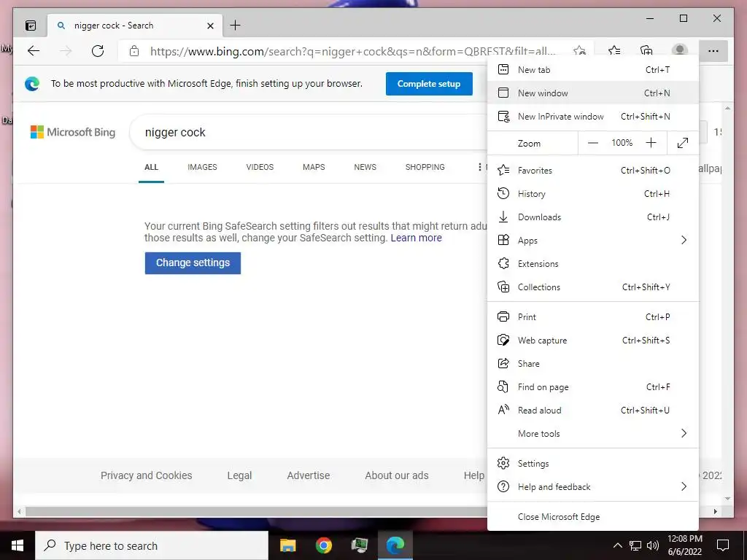747x560 pixels.
Task: Expand the Help and feedback submenu arrow
Action: pos(684,486)
